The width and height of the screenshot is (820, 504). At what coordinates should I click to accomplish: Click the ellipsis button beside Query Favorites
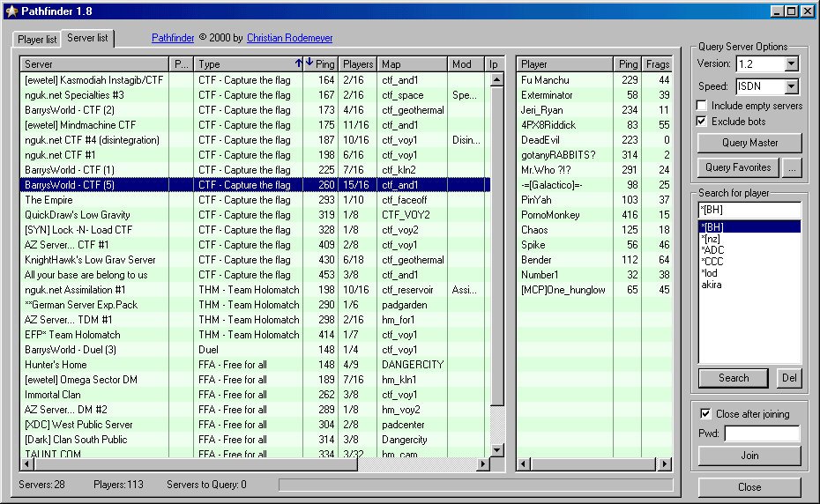tap(793, 167)
